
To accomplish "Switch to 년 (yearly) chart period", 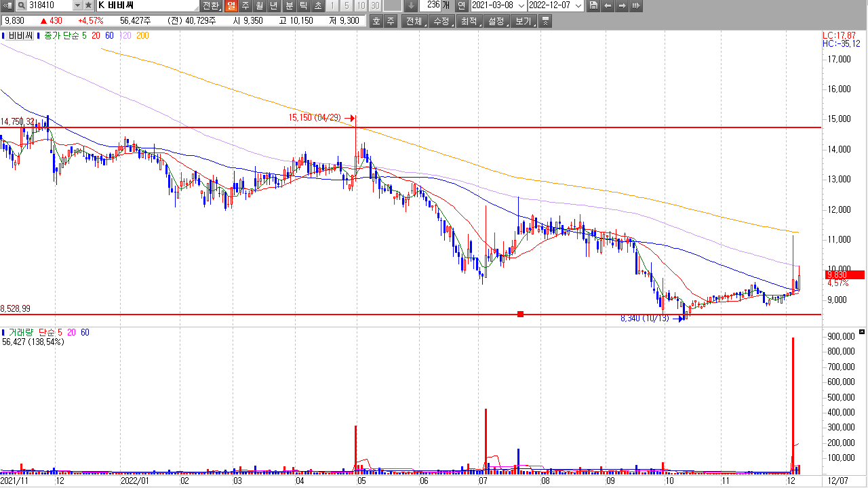I will (x=273, y=5).
